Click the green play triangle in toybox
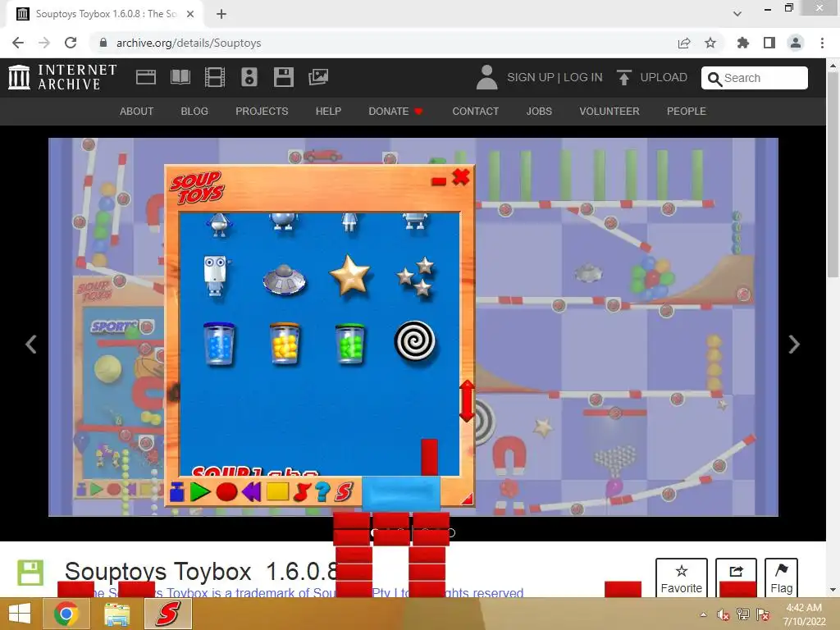840x630 pixels. (x=200, y=492)
